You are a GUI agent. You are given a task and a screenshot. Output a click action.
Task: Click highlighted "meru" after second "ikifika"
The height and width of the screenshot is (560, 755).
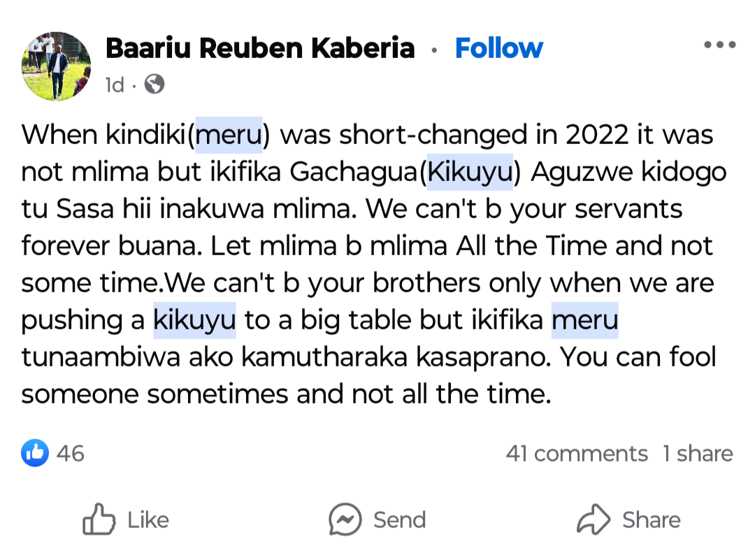(585, 320)
